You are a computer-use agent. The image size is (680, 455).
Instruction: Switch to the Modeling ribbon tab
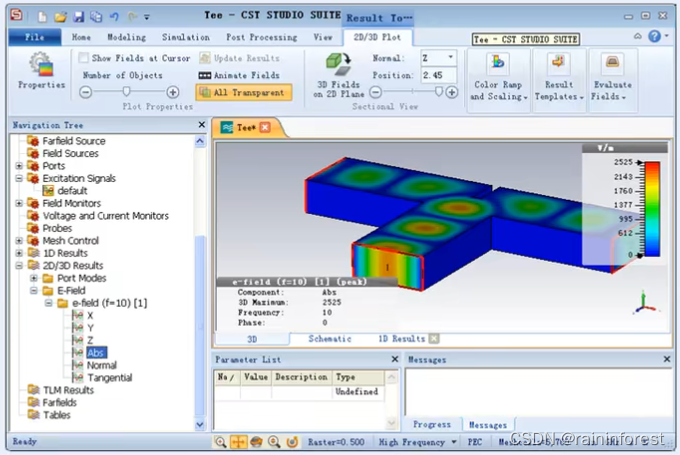(126, 37)
